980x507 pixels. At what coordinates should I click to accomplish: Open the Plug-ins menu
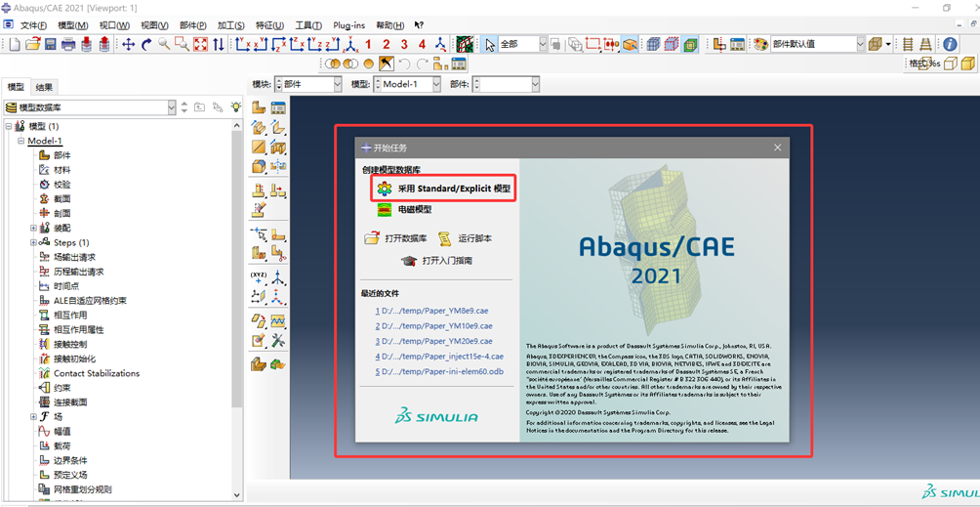(350, 25)
